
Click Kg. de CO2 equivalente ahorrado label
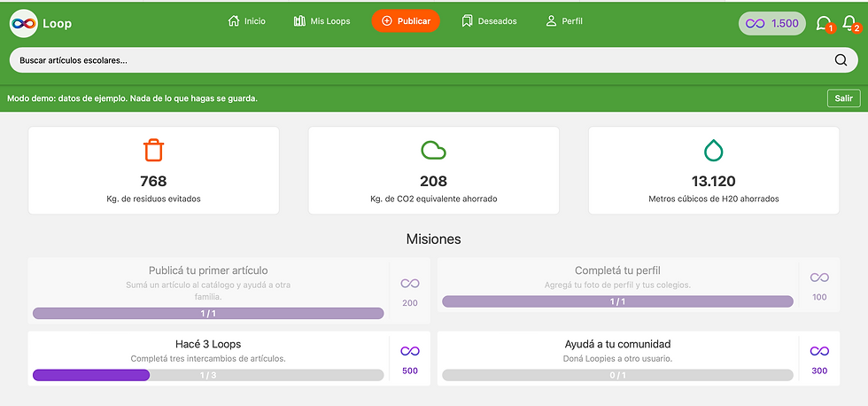[x=433, y=199]
